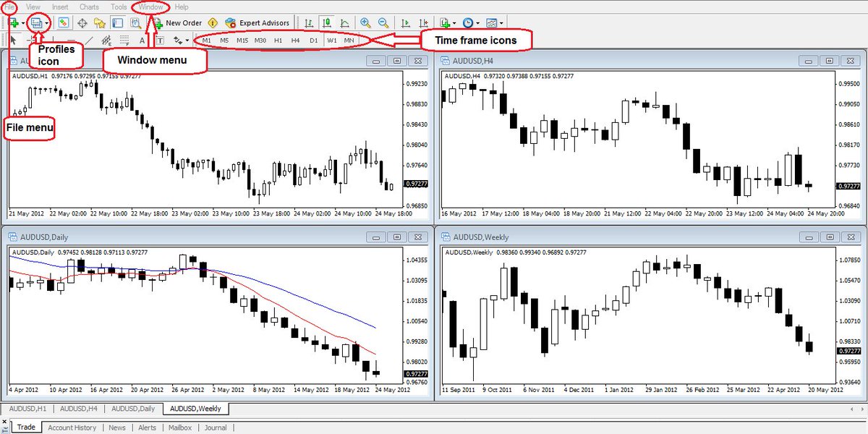
Task: Click the New Order button
Action: click(178, 23)
